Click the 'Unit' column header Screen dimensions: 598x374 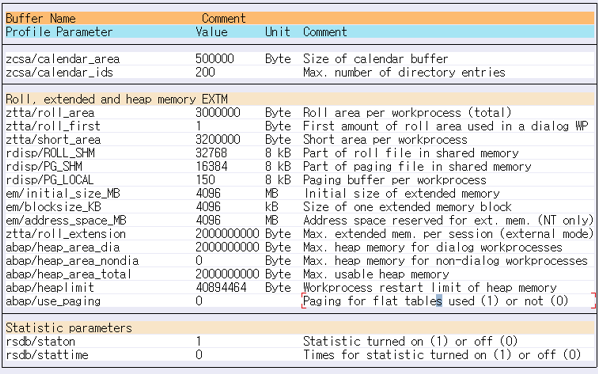coord(278,32)
